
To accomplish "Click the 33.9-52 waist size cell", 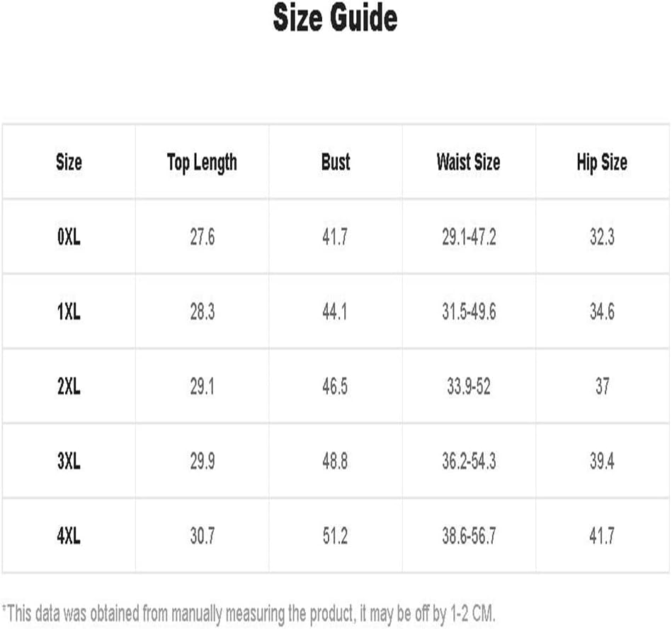I will [469, 386].
